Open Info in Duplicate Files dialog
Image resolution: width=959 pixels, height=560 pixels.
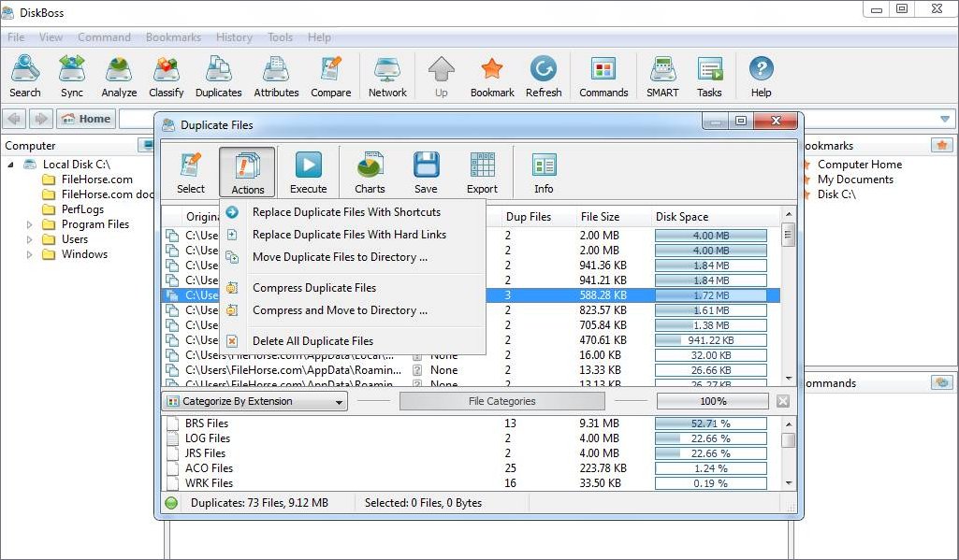(x=543, y=173)
